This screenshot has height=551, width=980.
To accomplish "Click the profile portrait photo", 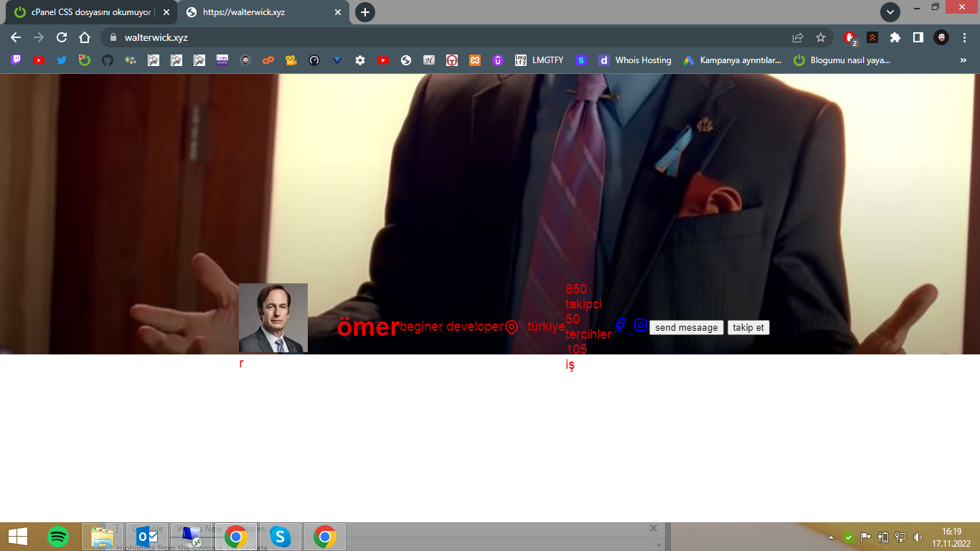I will pyautogui.click(x=273, y=318).
